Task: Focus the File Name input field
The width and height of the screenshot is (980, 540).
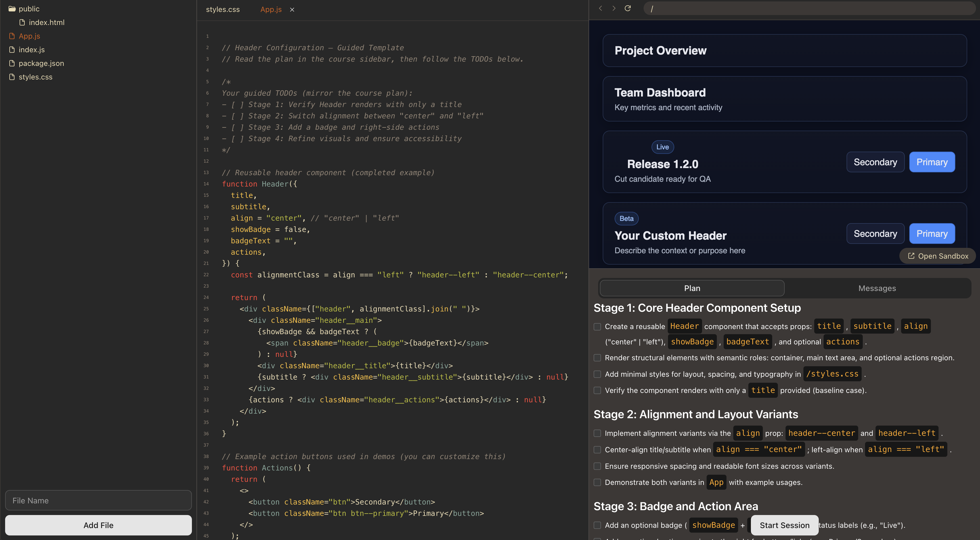Action: tap(98, 501)
